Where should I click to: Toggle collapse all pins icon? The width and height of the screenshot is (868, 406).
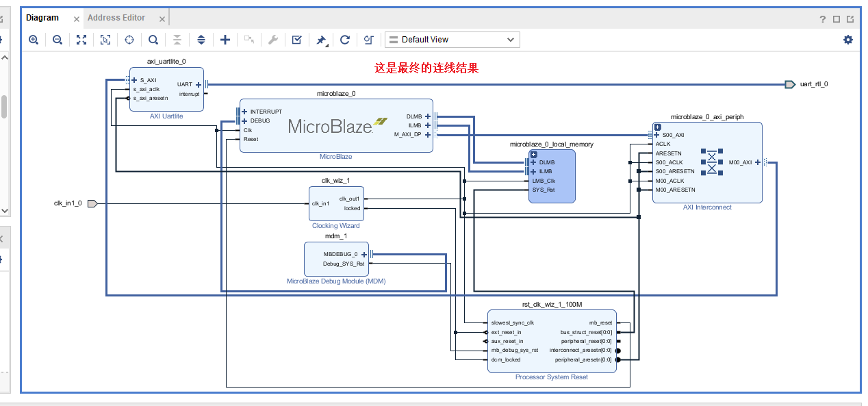pos(177,40)
